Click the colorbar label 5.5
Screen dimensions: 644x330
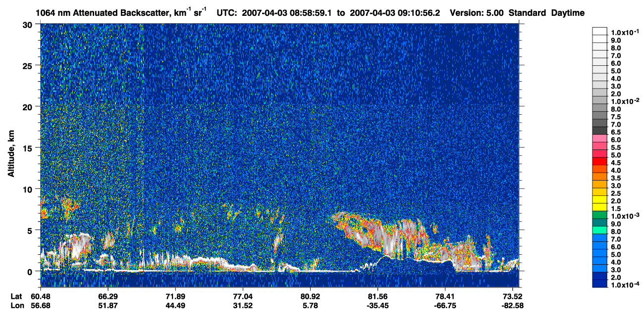pyautogui.click(x=615, y=147)
